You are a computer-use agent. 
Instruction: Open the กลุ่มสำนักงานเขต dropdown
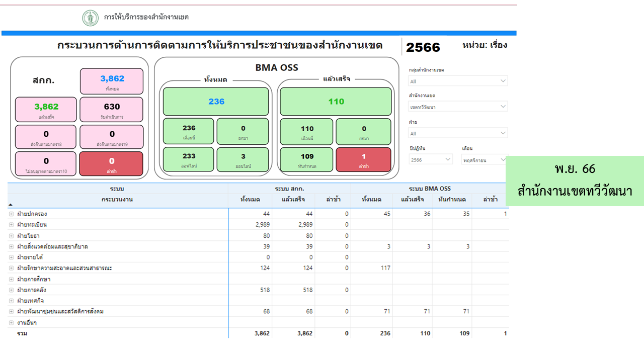[458, 81]
